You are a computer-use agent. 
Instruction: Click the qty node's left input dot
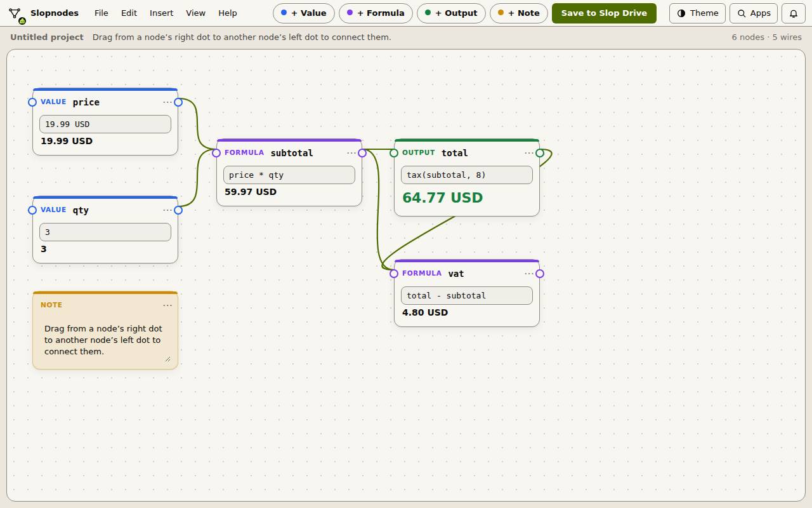point(32,210)
